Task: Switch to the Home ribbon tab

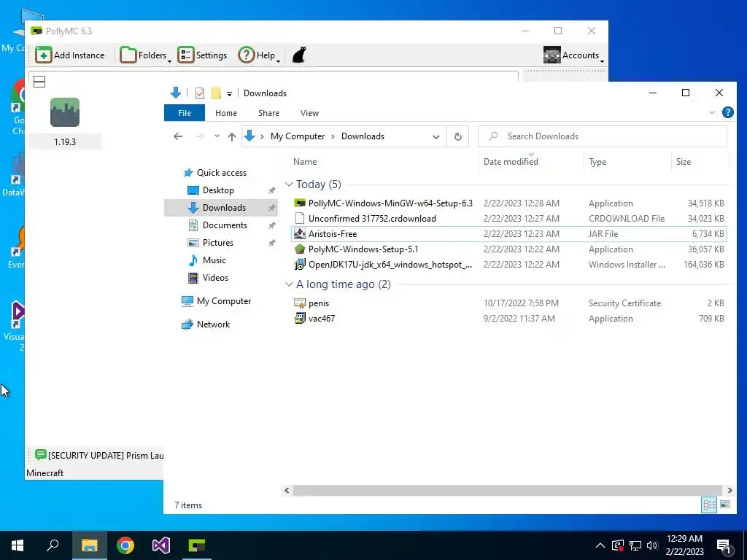Action: [x=226, y=113]
